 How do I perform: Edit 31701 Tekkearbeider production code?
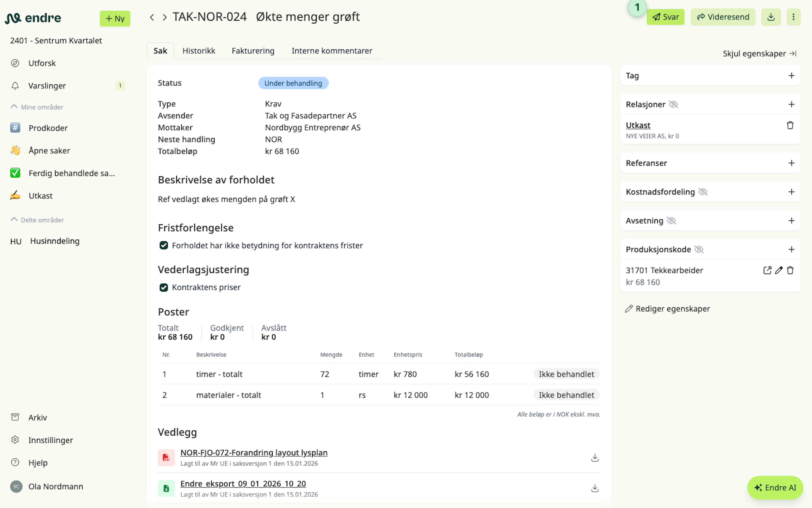pos(779,270)
